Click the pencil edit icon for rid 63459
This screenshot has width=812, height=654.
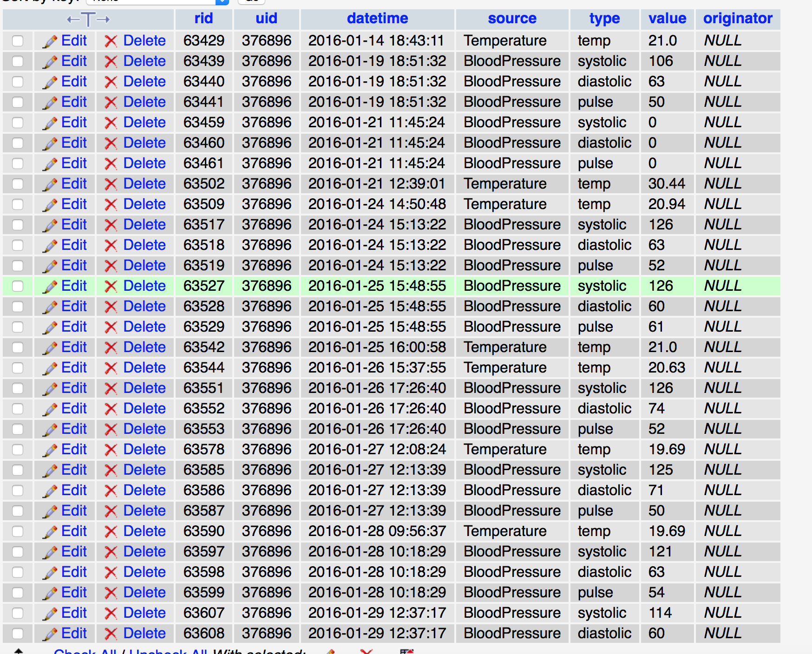pos(50,123)
